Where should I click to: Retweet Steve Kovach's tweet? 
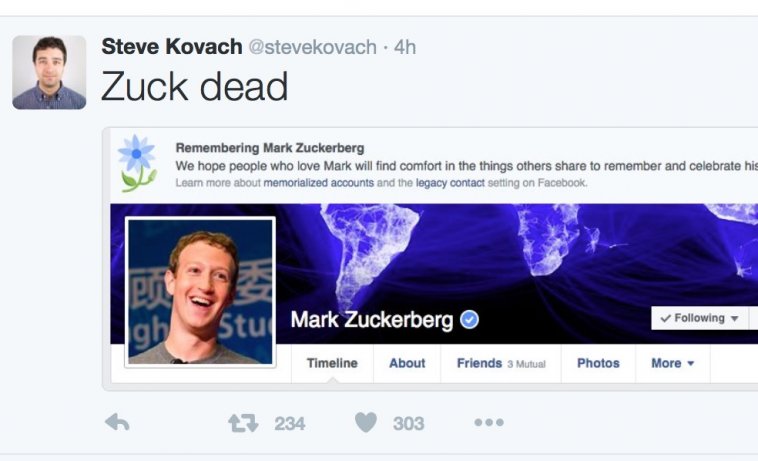[x=243, y=423]
